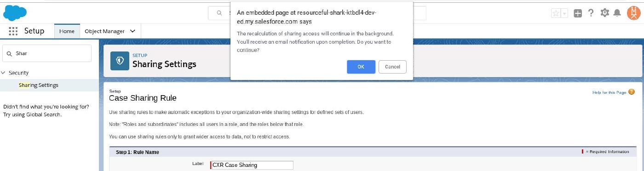The image size is (644, 171).
Task: Collapse the Security tree section
Action: click(3, 73)
